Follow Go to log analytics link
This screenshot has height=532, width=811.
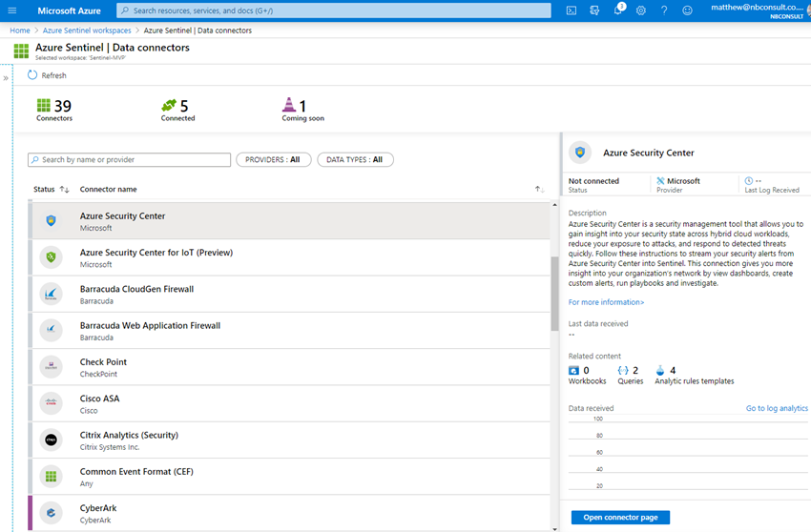777,408
